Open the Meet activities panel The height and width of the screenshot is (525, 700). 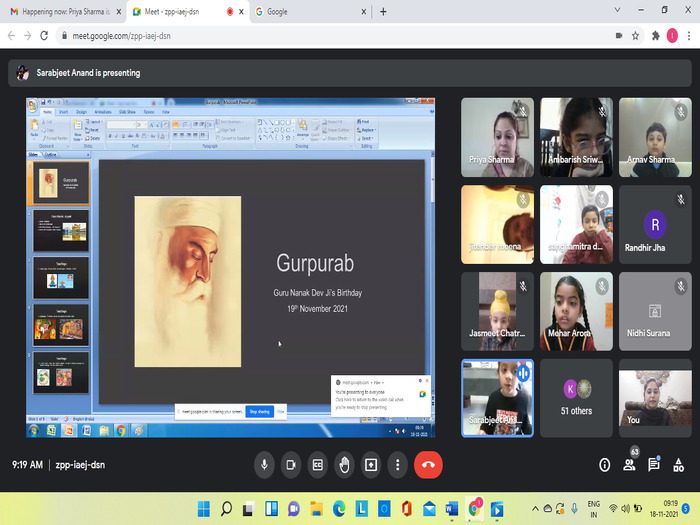[x=679, y=465]
